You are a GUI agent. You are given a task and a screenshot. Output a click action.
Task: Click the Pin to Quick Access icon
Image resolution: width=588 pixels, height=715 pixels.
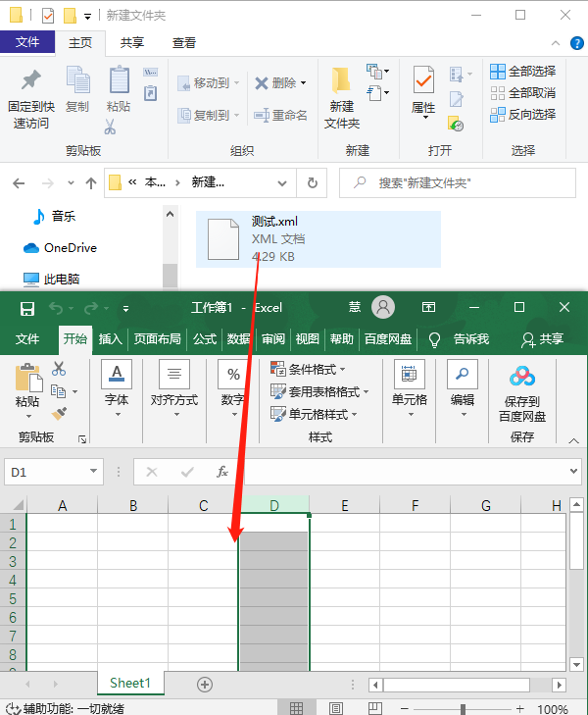click(31, 80)
